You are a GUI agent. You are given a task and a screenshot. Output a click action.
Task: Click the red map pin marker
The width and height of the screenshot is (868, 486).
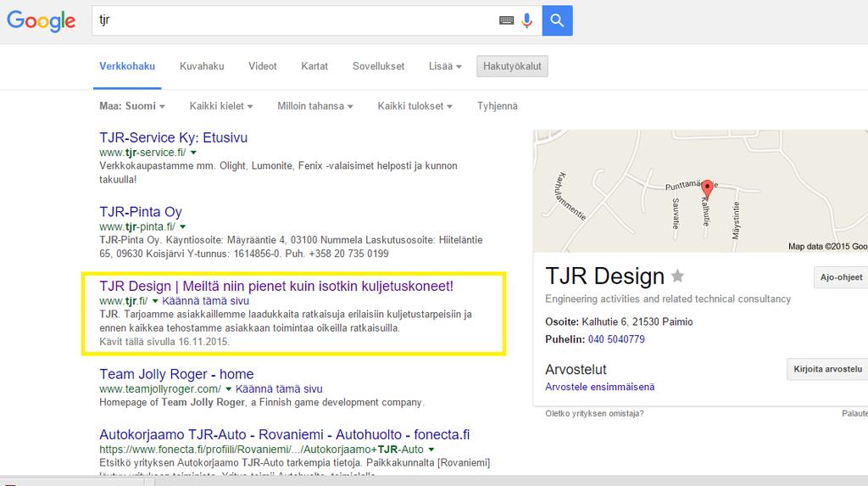707,189
